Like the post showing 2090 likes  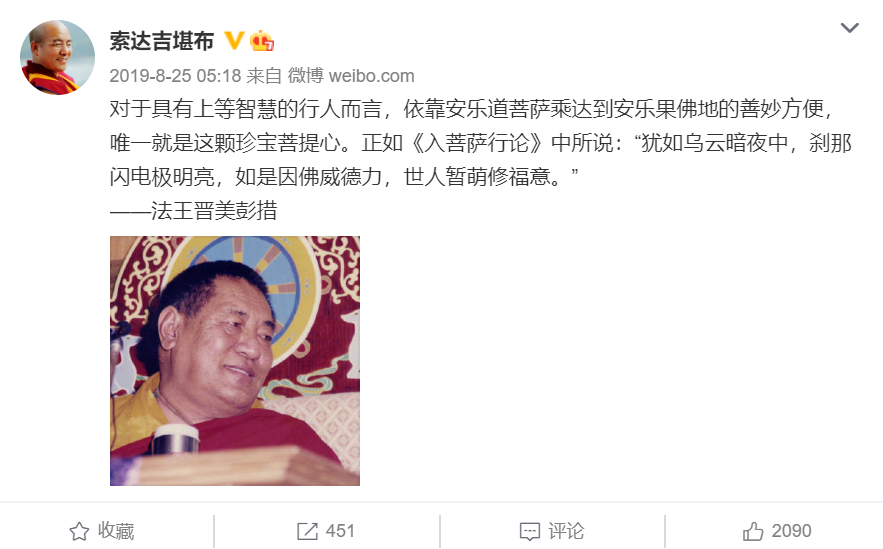[x=777, y=531]
